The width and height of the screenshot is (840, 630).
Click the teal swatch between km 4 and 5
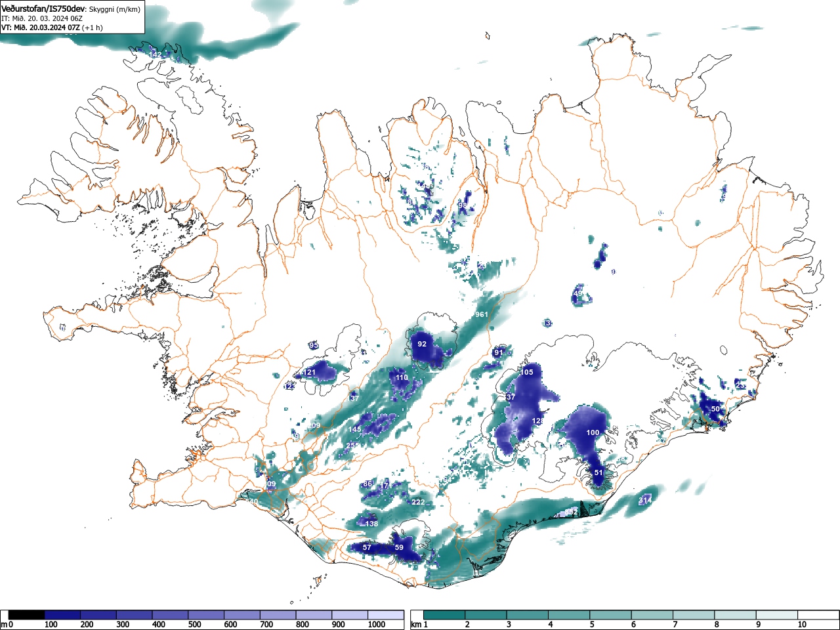(x=570, y=615)
